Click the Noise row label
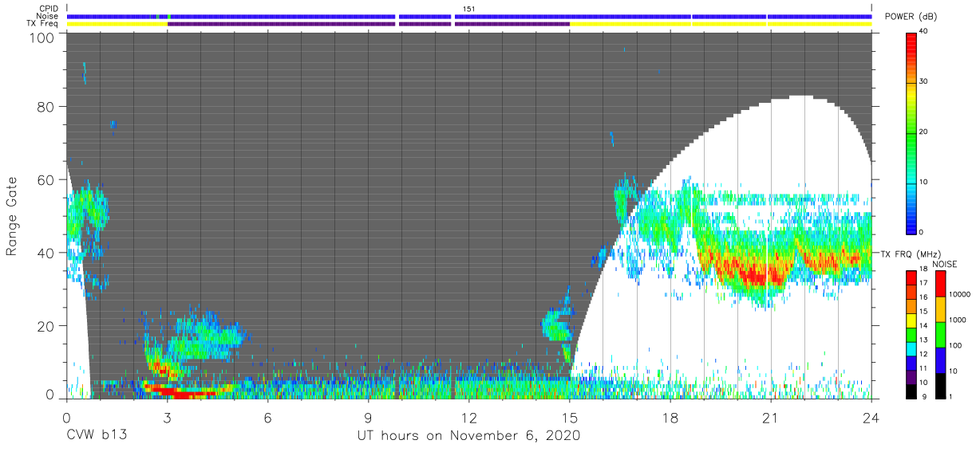 [49, 16]
